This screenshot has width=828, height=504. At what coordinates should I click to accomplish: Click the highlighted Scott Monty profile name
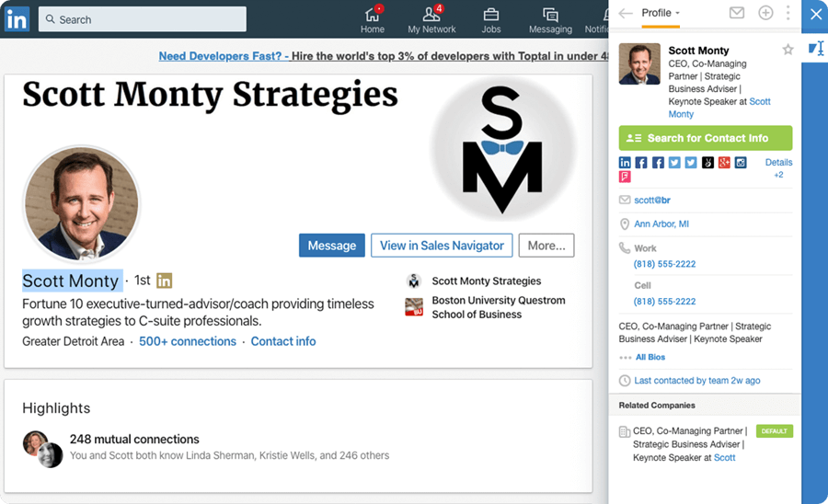pyautogui.click(x=70, y=281)
